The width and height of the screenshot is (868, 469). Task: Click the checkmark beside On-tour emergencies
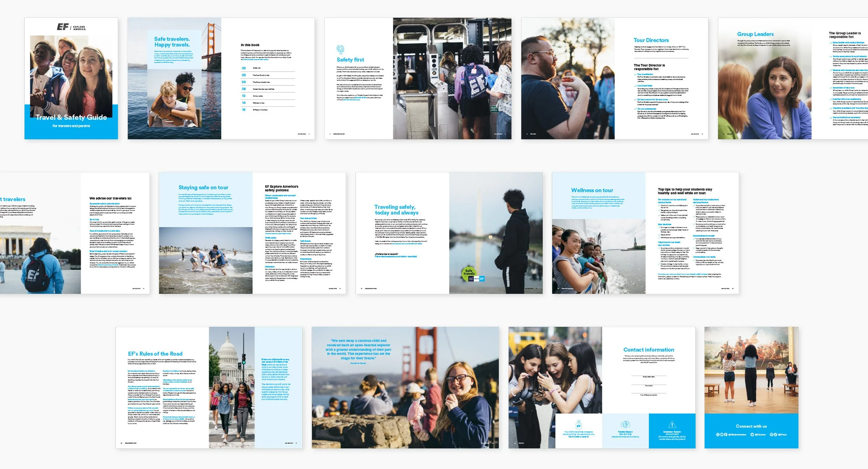(635, 109)
